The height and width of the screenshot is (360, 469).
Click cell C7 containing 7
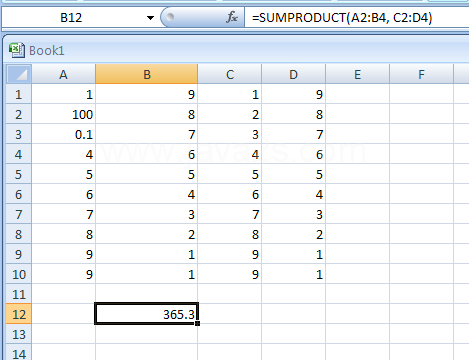(230, 214)
